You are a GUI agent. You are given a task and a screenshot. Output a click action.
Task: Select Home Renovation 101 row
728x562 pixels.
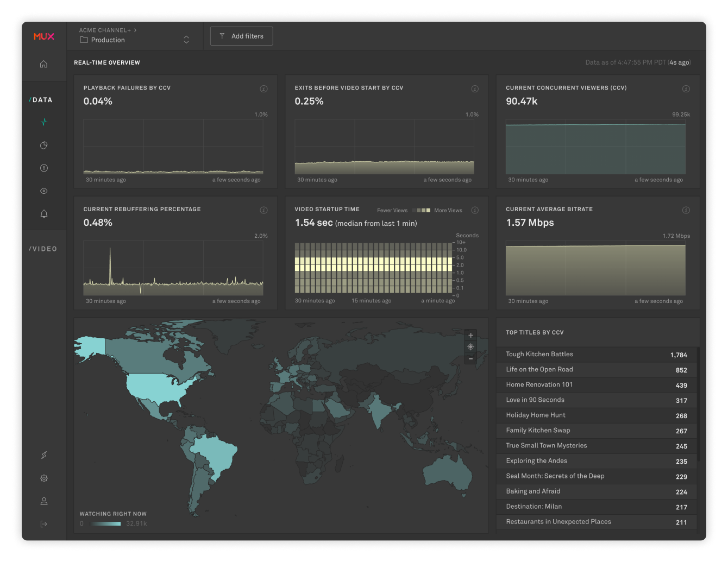click(x=597, y=385)
